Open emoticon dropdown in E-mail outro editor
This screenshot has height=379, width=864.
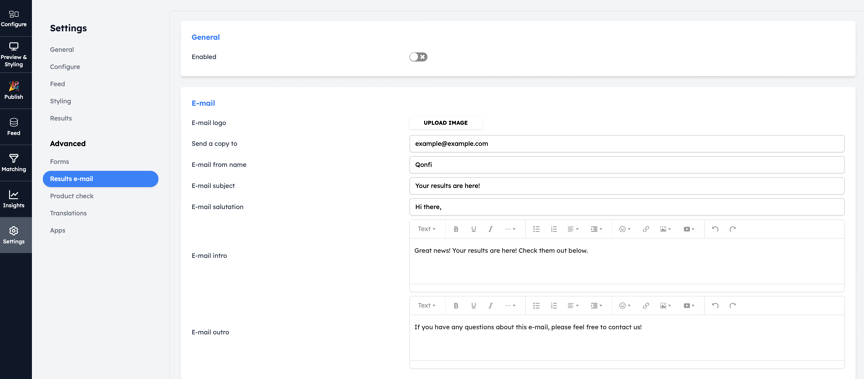[x=624, y=306]
